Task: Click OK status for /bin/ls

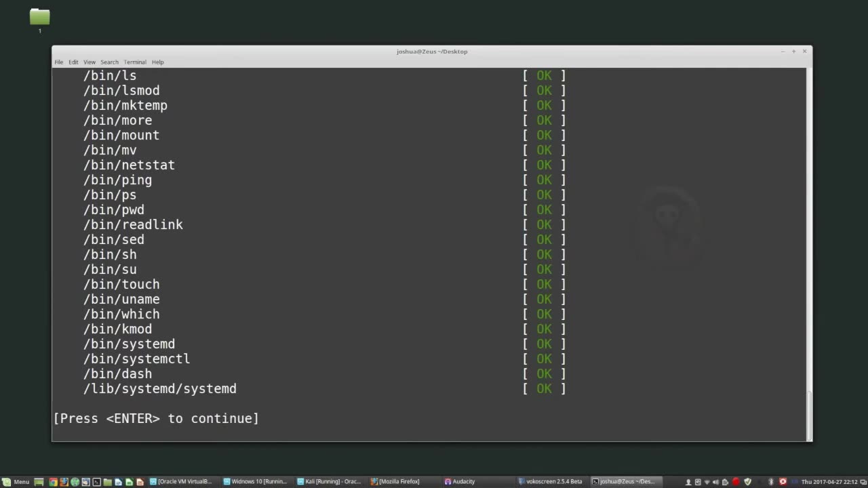Action: (x=544, y=75)
